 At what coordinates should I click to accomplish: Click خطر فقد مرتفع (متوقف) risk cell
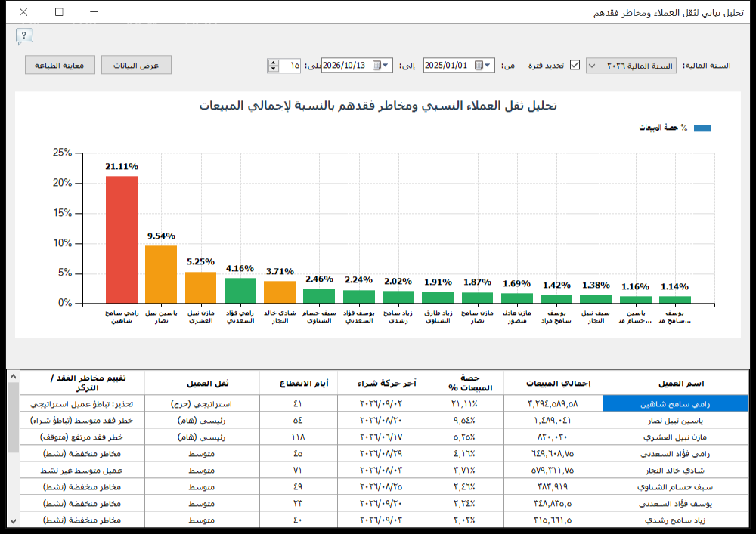click(82, 437)
